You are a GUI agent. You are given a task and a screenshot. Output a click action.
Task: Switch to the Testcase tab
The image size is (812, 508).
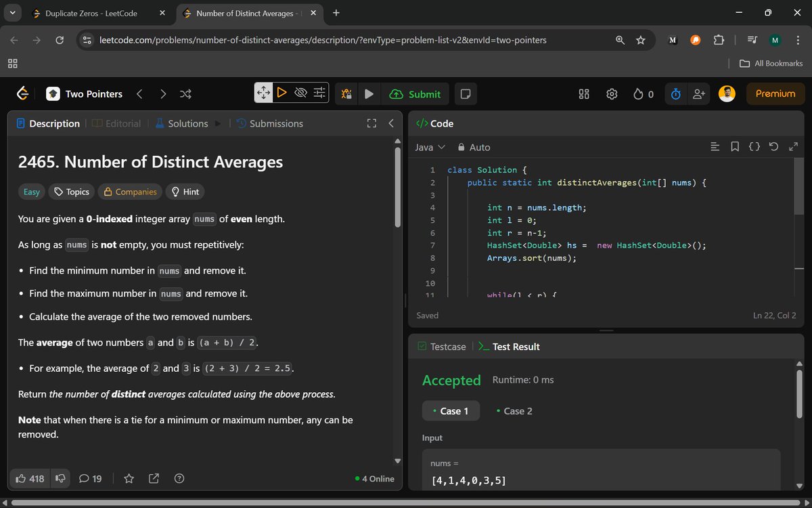point(442,346)
